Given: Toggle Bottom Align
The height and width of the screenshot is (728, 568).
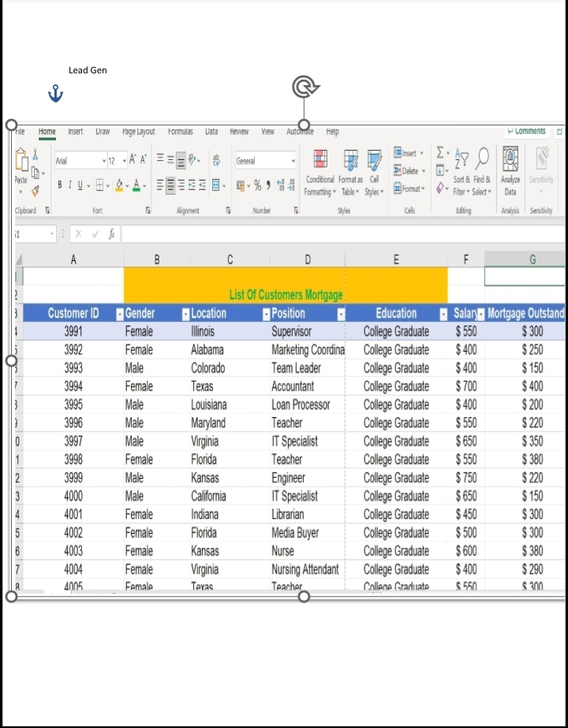Looking at the screenshot, I should tap(181, 161).
